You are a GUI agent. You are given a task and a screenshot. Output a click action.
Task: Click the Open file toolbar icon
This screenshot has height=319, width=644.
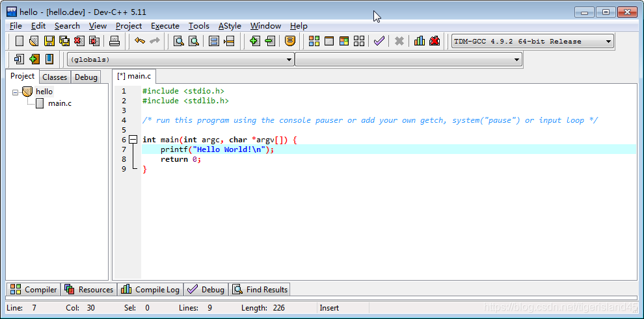[34, 41]
